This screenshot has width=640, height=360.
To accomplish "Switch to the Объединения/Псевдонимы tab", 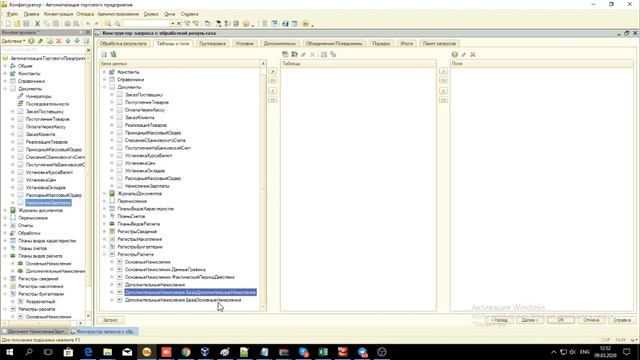I will (334, 43).
